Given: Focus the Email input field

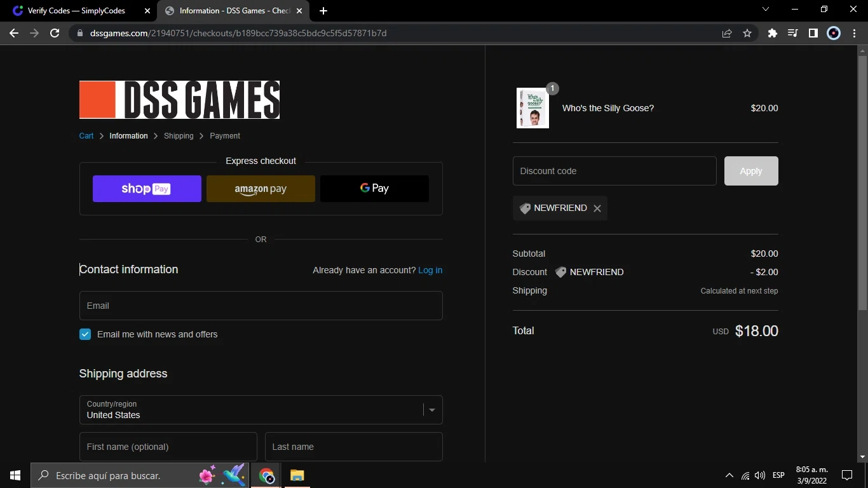Looking at the screenshot, I should pyautogui.click(x=261, y=306).
